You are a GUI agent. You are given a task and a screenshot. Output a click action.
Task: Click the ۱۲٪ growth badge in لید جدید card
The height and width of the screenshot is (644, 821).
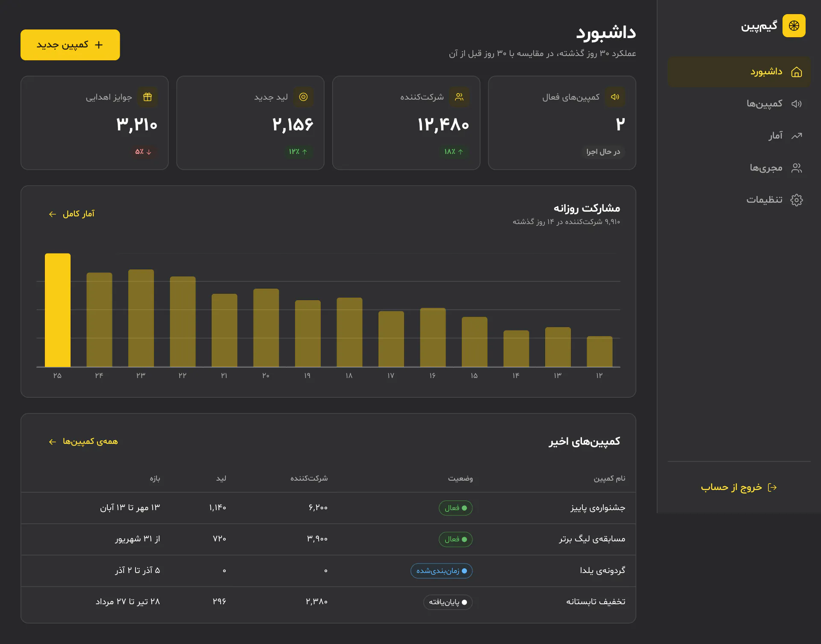tap(298, 152)
